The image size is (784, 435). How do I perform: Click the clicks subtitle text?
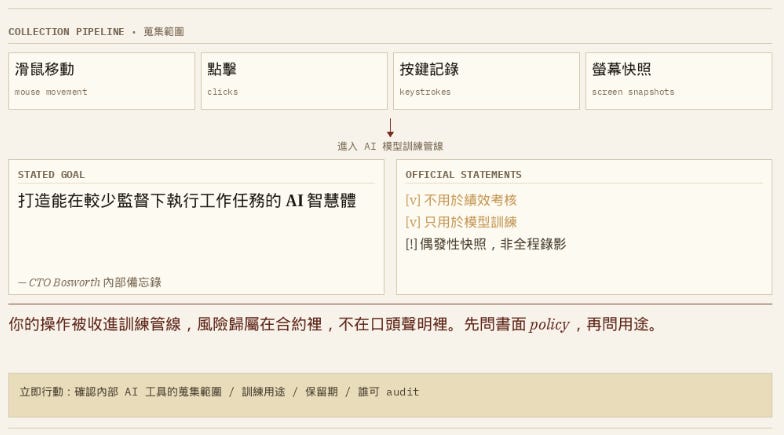coord(222,92)
